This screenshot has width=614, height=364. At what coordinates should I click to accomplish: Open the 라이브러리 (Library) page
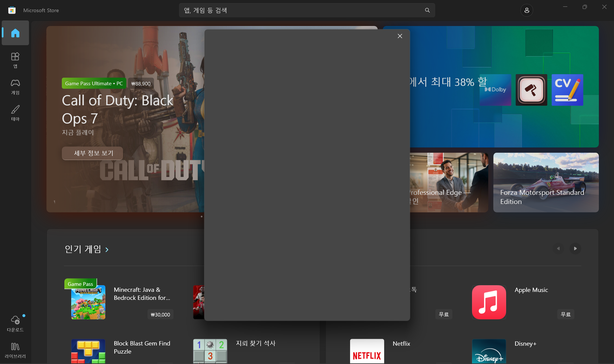point(15,350)
